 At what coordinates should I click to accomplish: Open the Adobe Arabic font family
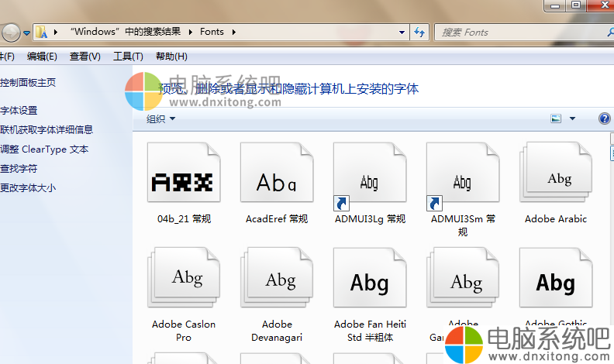(x=556, y=173)
